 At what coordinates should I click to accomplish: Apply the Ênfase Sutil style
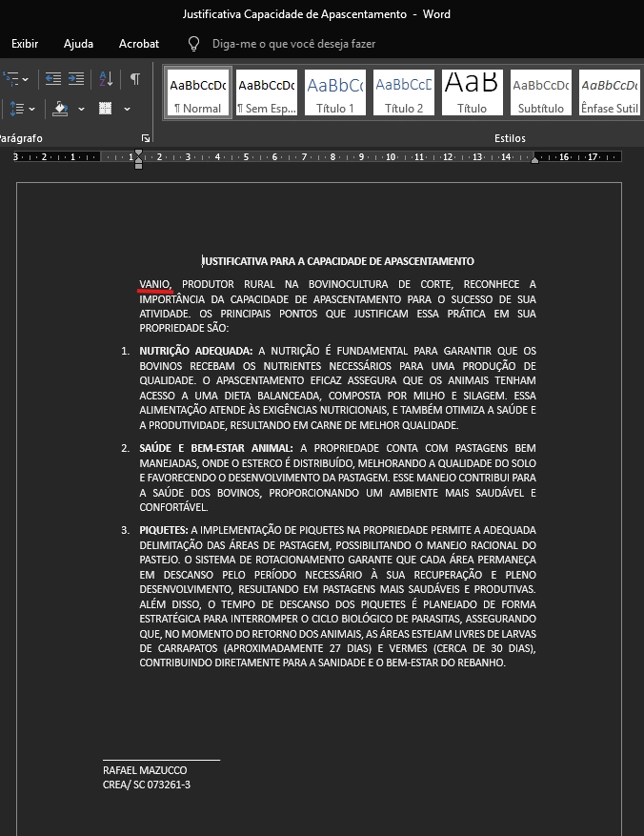click(609, 93)
